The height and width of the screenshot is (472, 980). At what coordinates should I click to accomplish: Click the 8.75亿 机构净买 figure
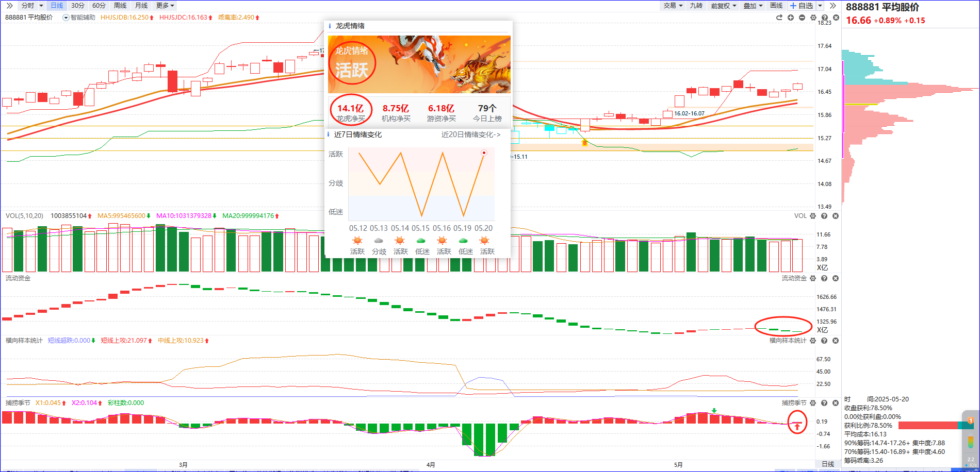396,112
